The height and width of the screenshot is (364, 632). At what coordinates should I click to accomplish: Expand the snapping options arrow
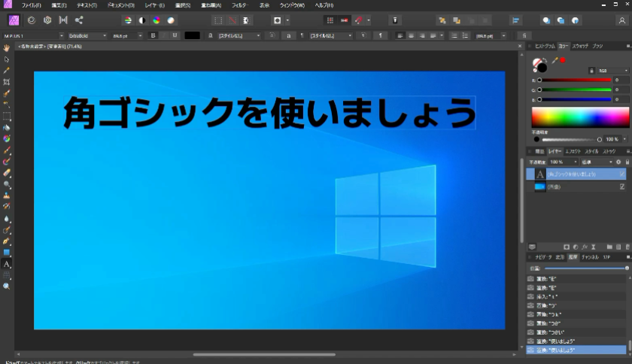point(369,20)
